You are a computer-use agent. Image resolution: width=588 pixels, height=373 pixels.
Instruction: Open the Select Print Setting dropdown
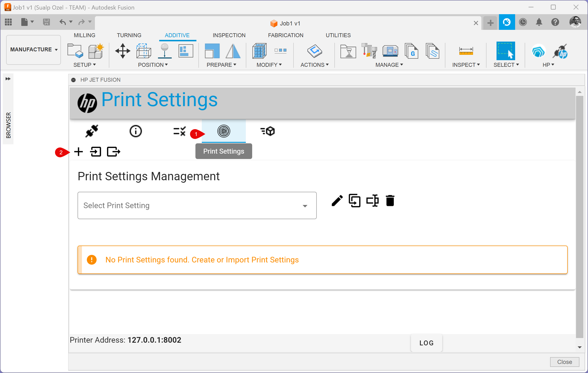pos(197,205)
